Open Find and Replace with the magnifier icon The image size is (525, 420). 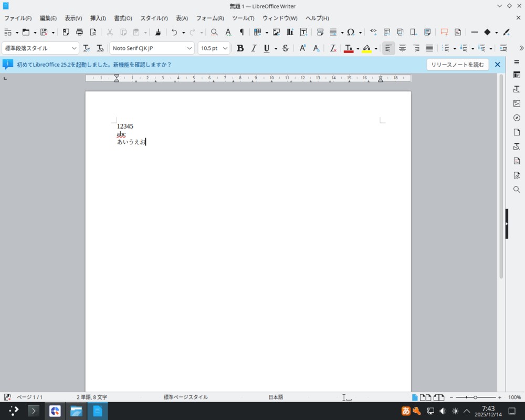[214, 32]
